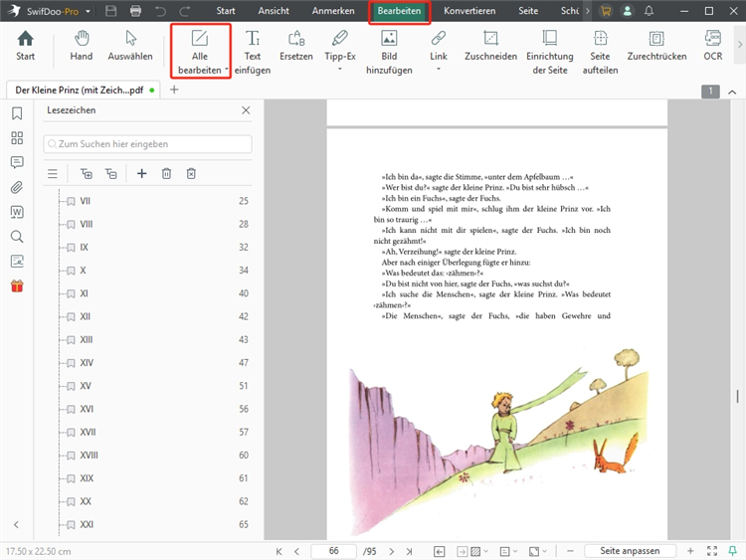The width and height of the screenshot is (746, 560).
Task: Open the user account icon
Action: [x=628, y=11]
